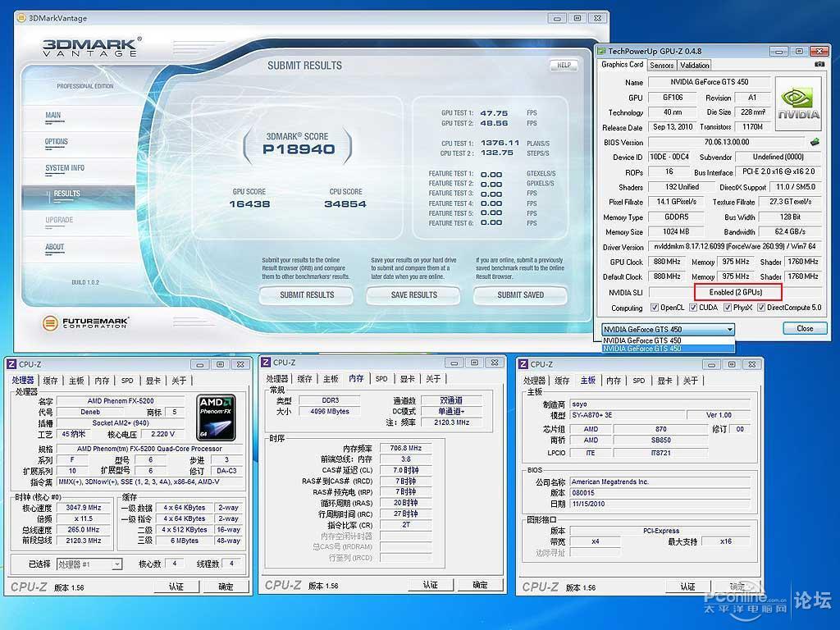Click the SUBMIT RESULTS button

(x=307, y=295)
